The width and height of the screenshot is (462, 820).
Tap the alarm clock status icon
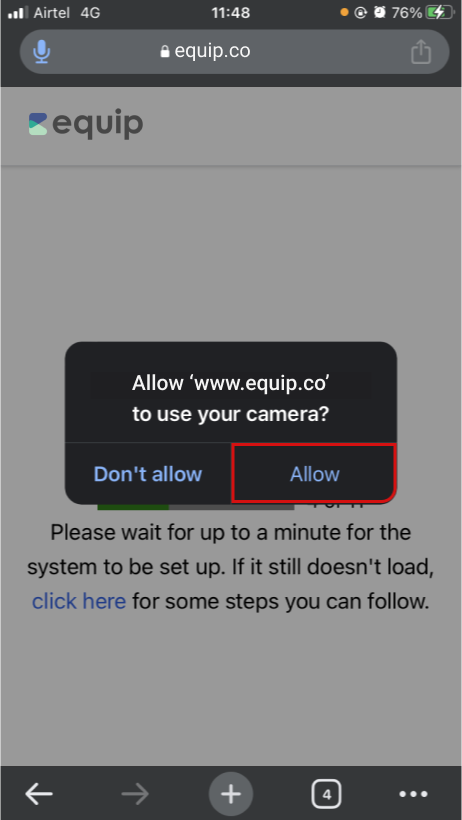click(379, 13)
